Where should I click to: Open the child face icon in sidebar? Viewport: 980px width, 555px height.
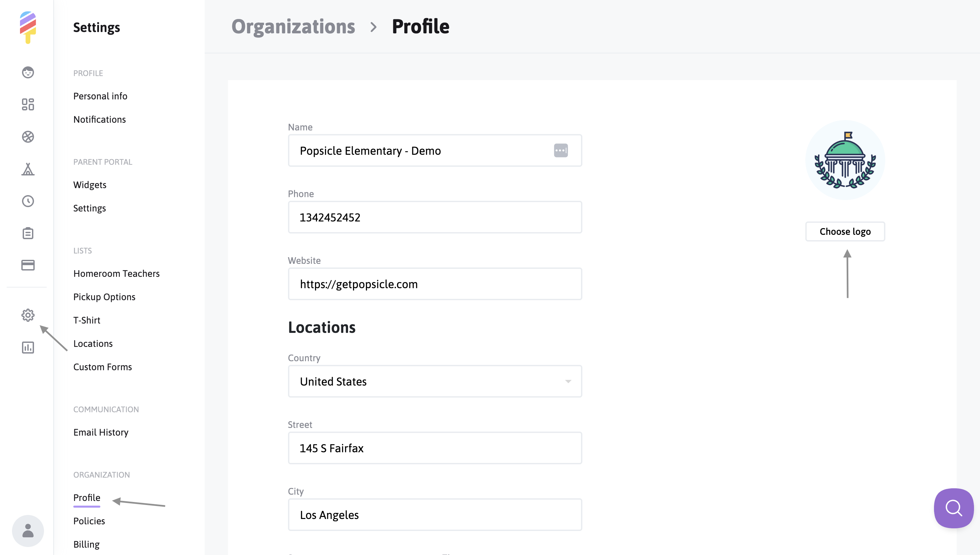[28, 72]
